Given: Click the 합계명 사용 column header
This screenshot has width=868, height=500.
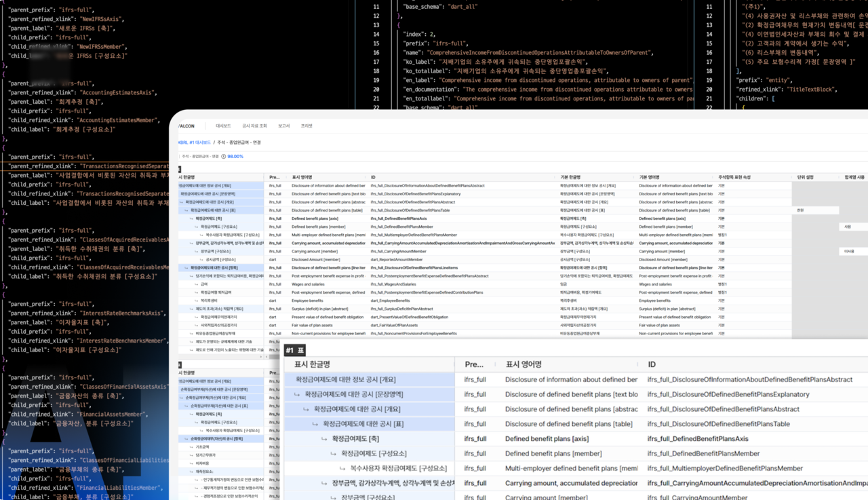Looking at the screenshot, I should pos(854,177).
